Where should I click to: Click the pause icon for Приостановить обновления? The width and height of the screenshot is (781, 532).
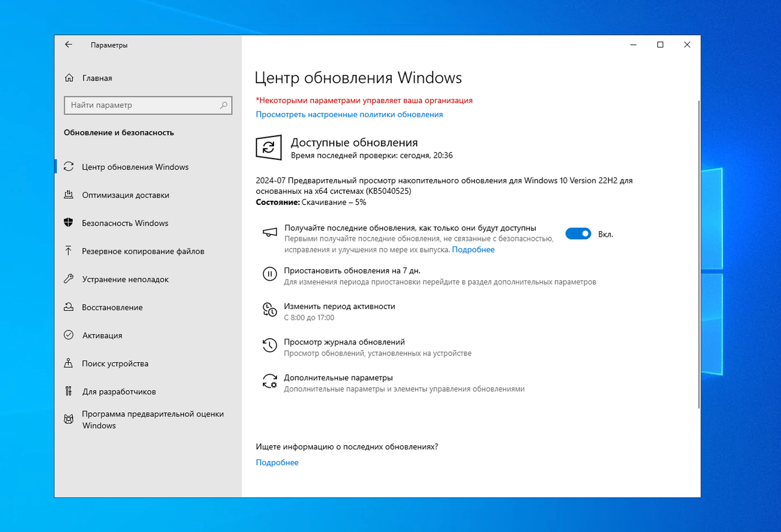click(x=270, y=274)
